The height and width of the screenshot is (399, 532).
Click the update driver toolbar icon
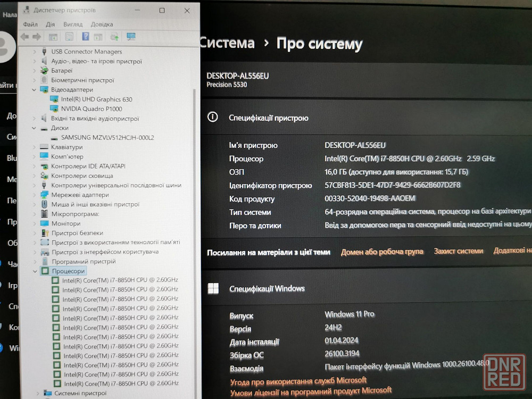pos(115,37)
